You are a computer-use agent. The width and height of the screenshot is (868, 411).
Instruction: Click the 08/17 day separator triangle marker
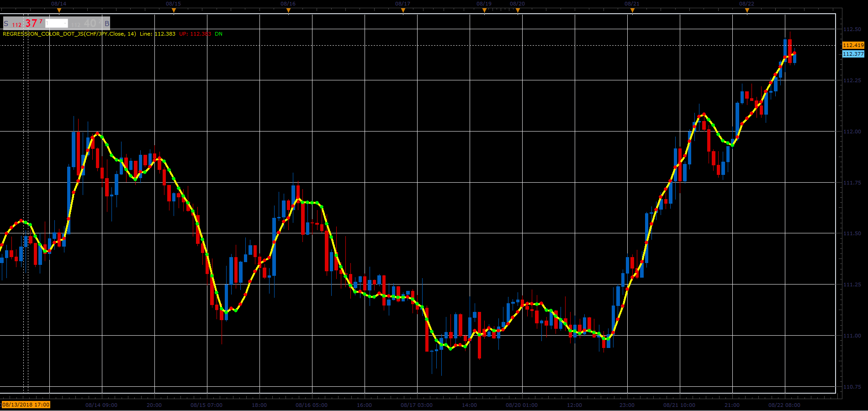403,11
